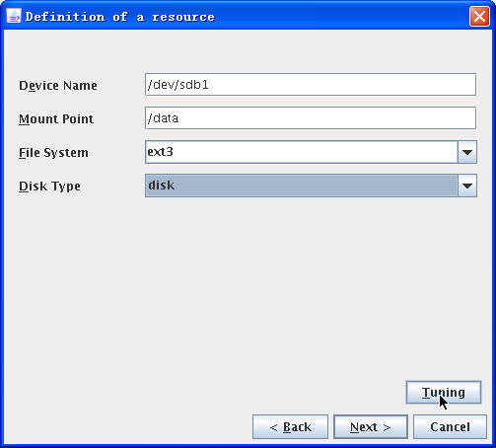Click the highlighted disk value in Disk Type

301,186
